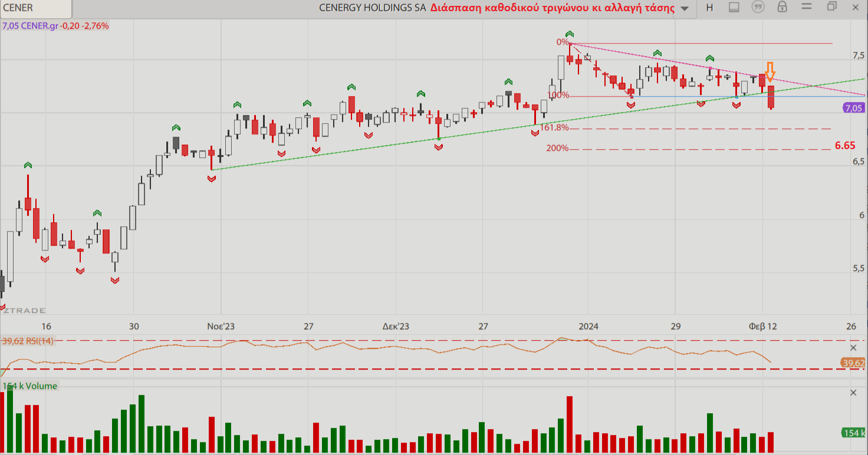The image size is (868, 455).
Task: Select the 154 k Volume legend label
Action: coord(30,386)
